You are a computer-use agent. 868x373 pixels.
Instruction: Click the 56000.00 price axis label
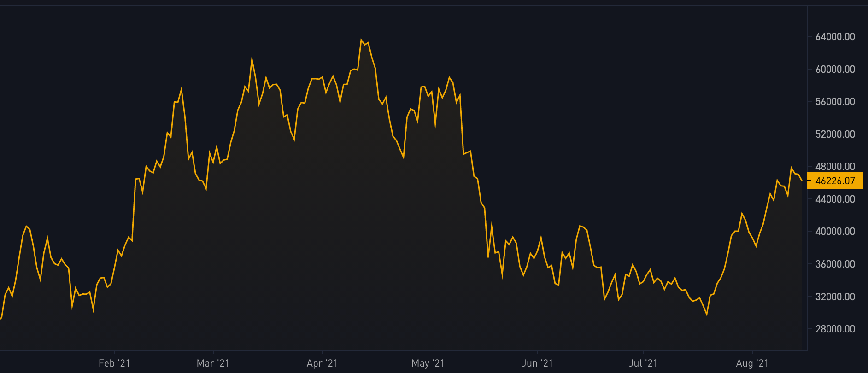pyautogui.click(x=835, y=102)
